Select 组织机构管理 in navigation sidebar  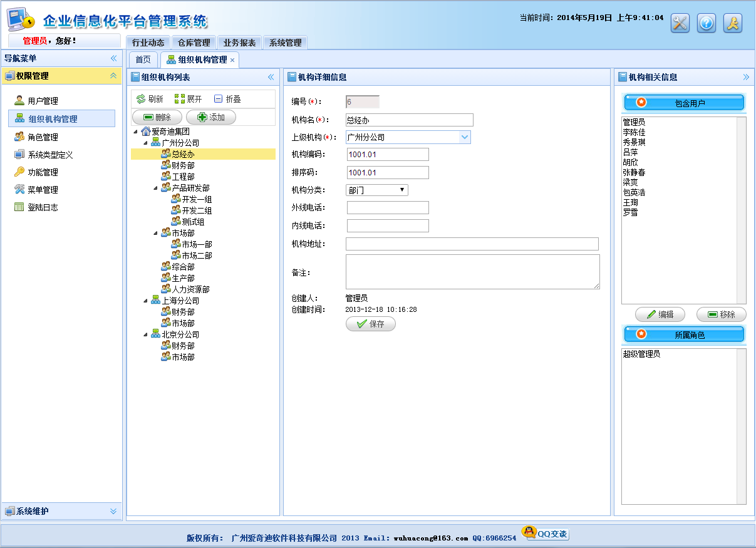tap(61, 118)
